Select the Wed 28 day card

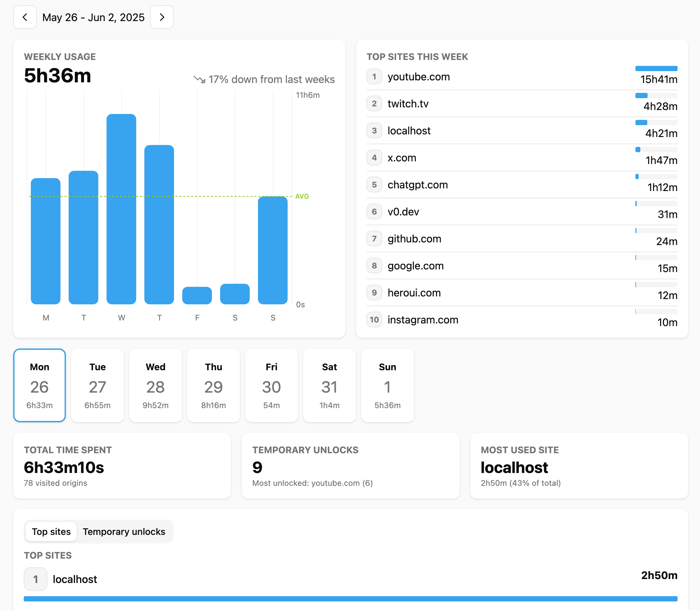155,385
